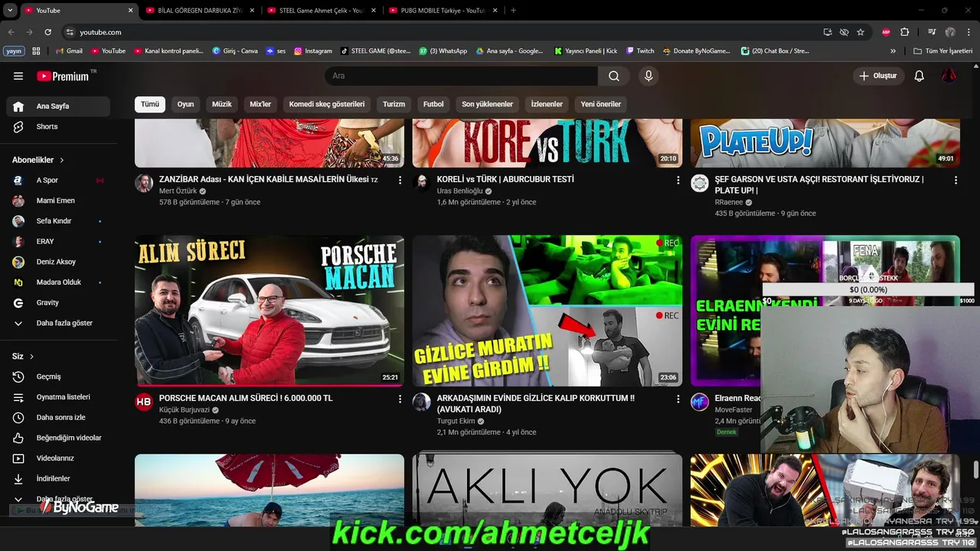Open Mert Öztürk channel avatar
980x551 pixels.
tap(144, 182)
